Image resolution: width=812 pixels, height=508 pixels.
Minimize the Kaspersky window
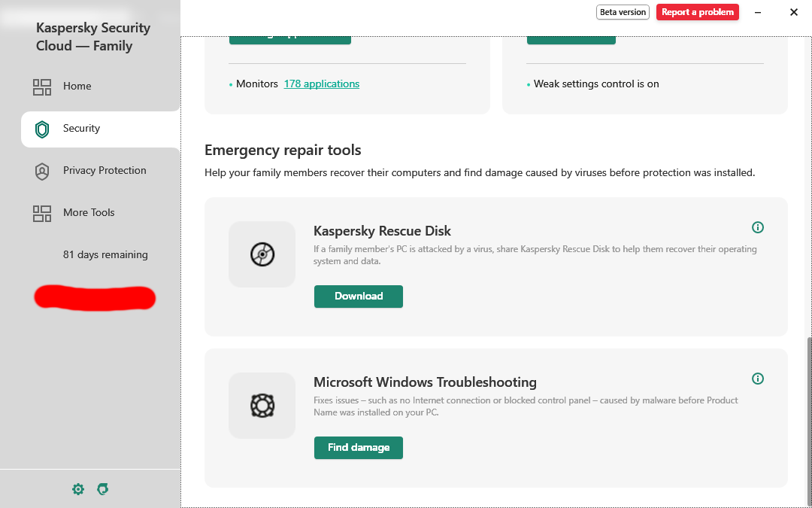(758, 12)
